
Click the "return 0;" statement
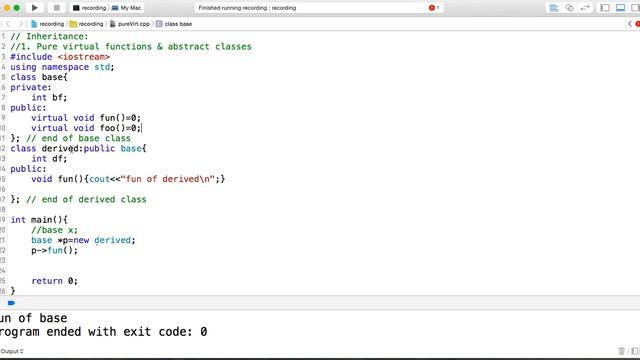[x=54, y=281]
